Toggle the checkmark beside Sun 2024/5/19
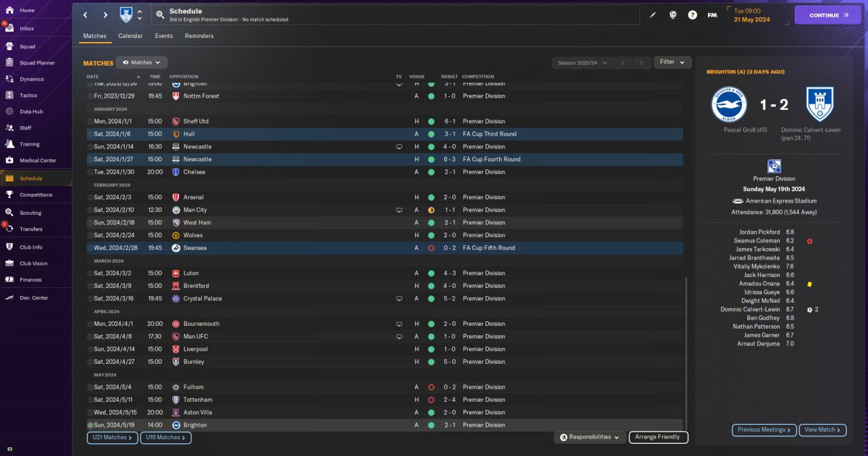This screenshot has height=456, width=868. [x=90, y=425]
